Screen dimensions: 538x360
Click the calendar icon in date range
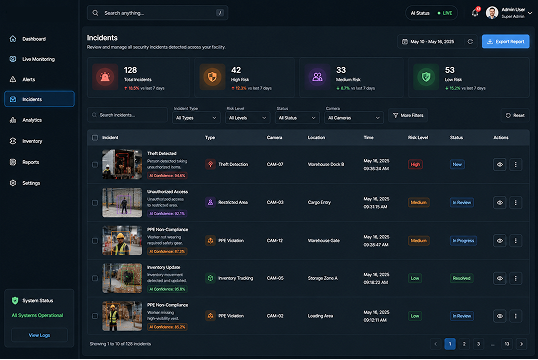coord(405,42)
